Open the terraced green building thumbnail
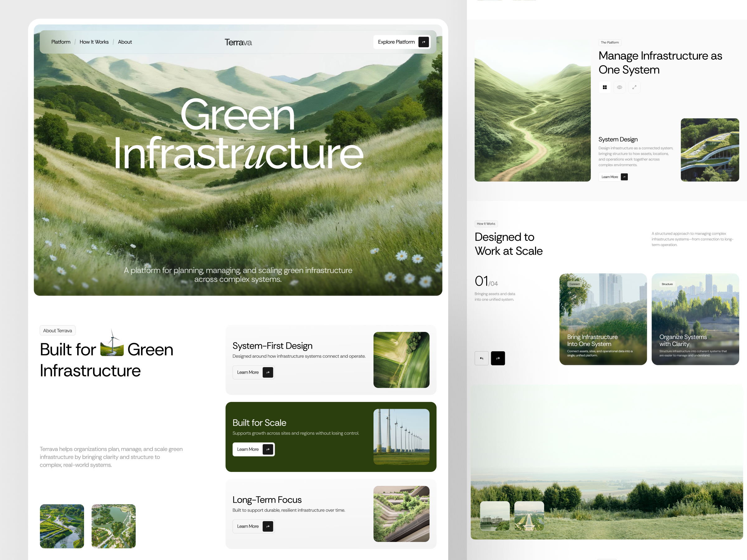This screenshot has height=560, width=747. (x=401, y=514)
